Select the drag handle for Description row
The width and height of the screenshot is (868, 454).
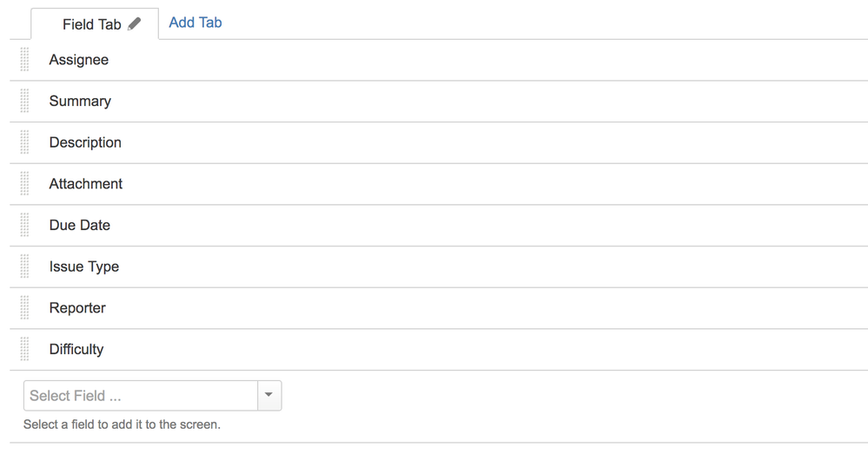(24, 142)
